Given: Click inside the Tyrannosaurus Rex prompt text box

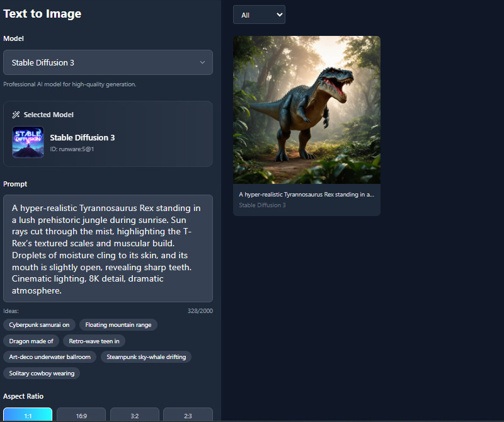Looking at the screenshot, I should pyautogui.click(x=108, y=248).
